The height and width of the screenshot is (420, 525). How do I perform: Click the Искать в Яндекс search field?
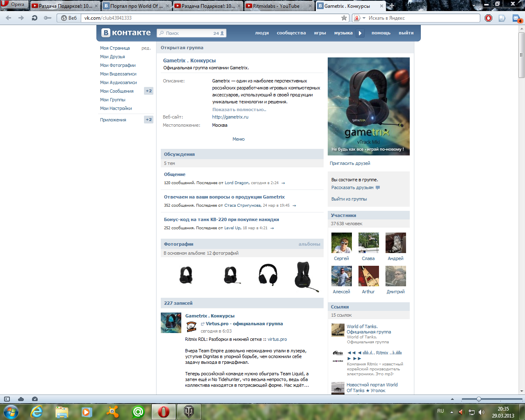(422, 18)
